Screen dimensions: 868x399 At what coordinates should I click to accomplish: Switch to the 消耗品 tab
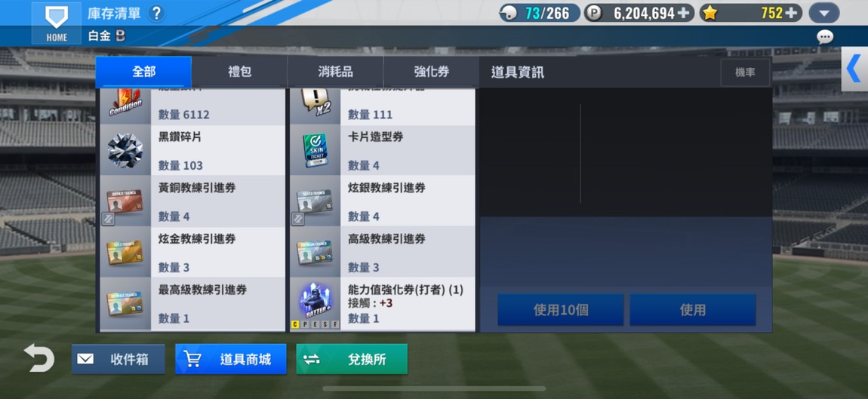click(335, 72)
